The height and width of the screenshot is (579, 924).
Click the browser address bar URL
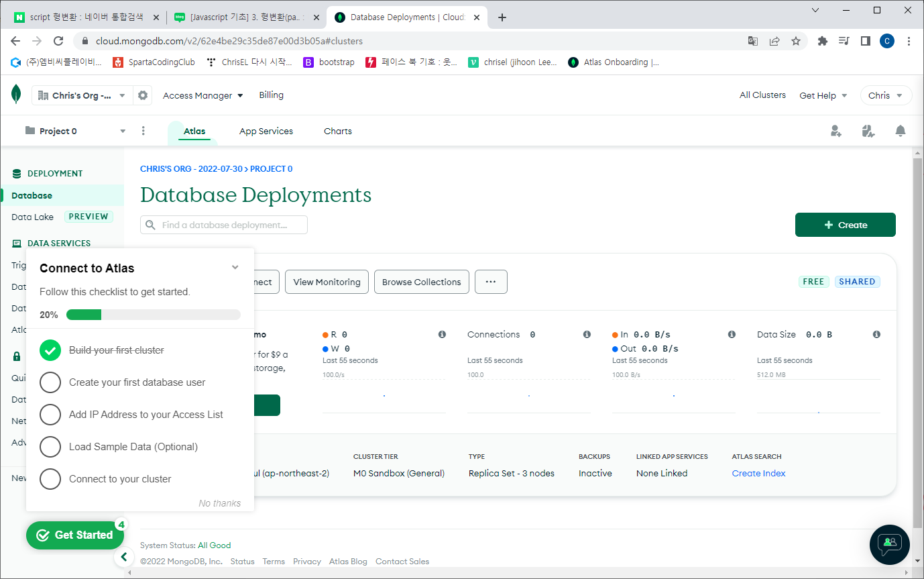point(229,41)
